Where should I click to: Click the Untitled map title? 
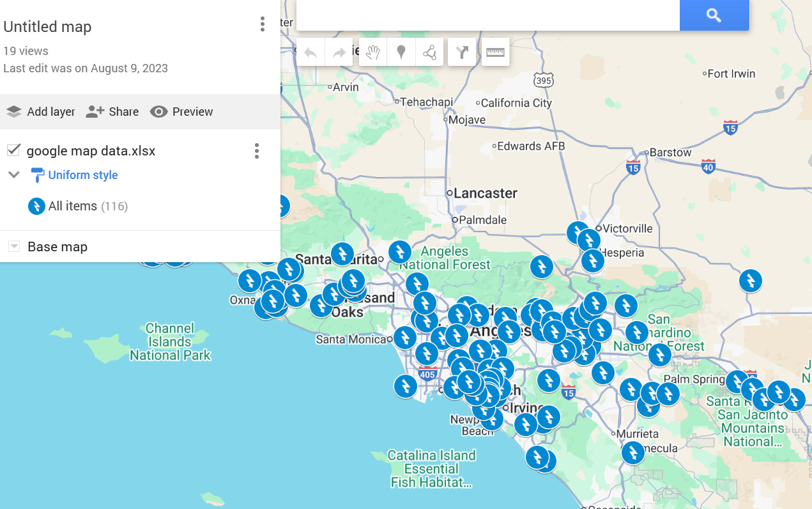pos(47,27)
